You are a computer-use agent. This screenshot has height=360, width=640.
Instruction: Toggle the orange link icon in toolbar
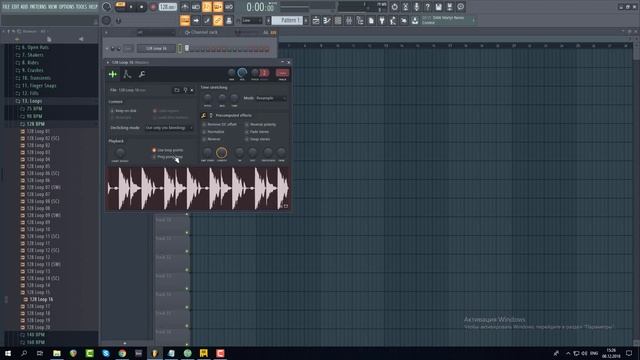pos(218,20)
